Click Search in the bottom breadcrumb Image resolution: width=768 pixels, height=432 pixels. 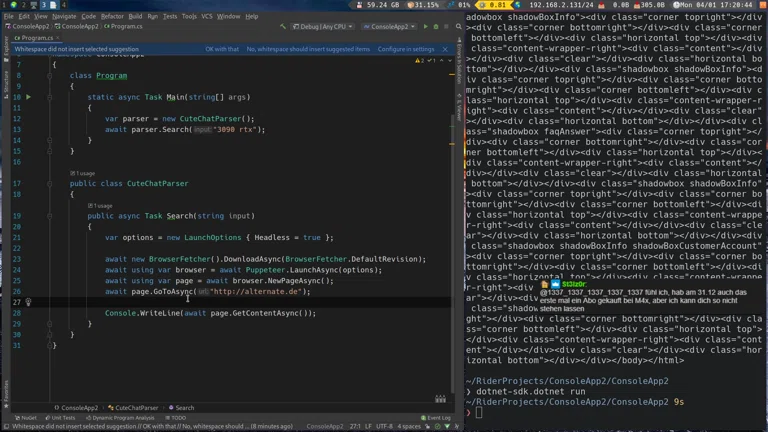point(182,408)
